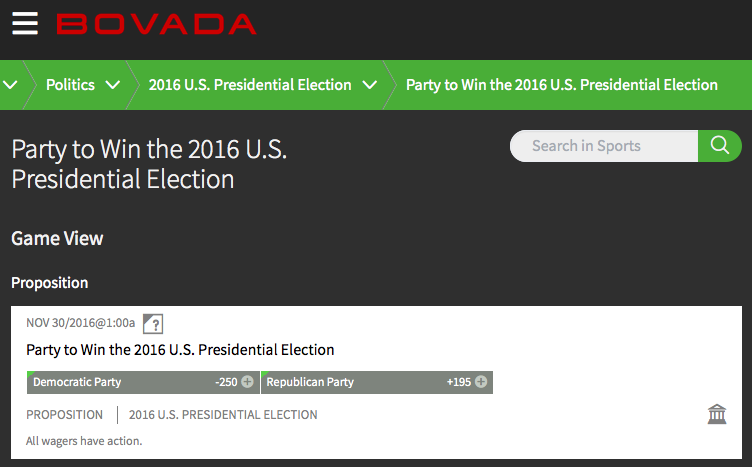752x467 pixels.
Task: Click plus icon beside +195 odds
Action: [x=481, y=382]
